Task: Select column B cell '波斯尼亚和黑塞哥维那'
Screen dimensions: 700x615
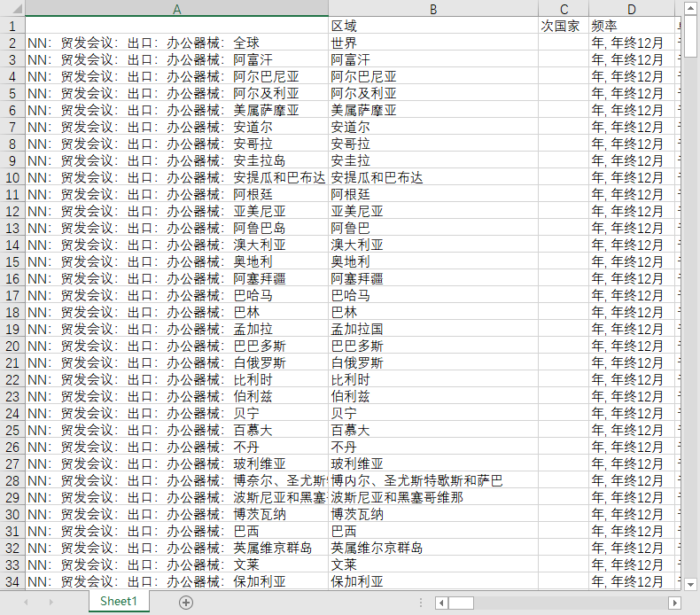Action: click(433, 497)
